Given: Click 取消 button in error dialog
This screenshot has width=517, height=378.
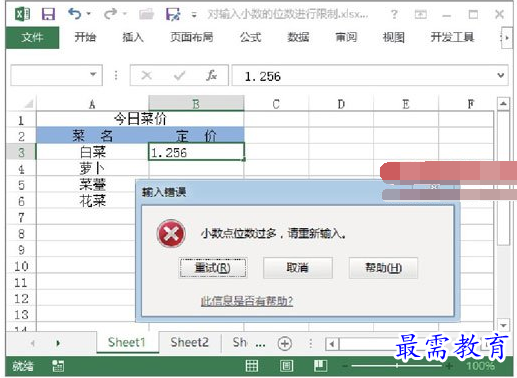Looking at the screenshot, I should [x=298, y=268].
